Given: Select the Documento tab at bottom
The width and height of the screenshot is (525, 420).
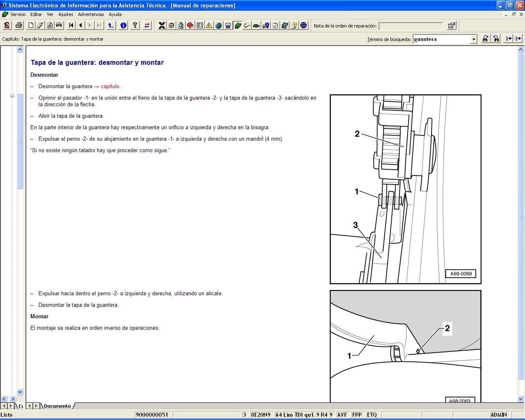Looking at the screenshot, I should (x=57, y=406).
